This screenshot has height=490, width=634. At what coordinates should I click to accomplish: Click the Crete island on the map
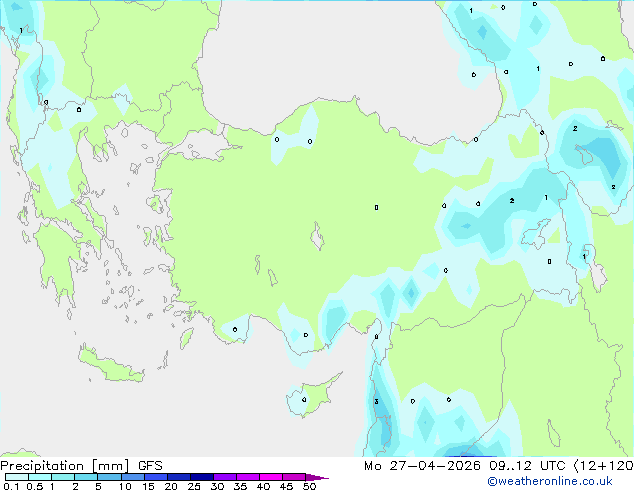[x=111, y=365]
